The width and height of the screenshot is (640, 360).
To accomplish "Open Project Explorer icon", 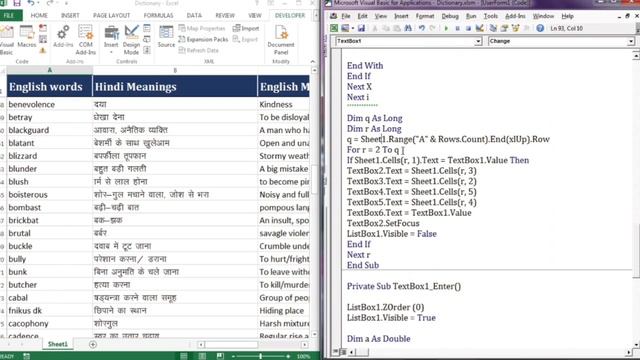I will pos(493,28).
